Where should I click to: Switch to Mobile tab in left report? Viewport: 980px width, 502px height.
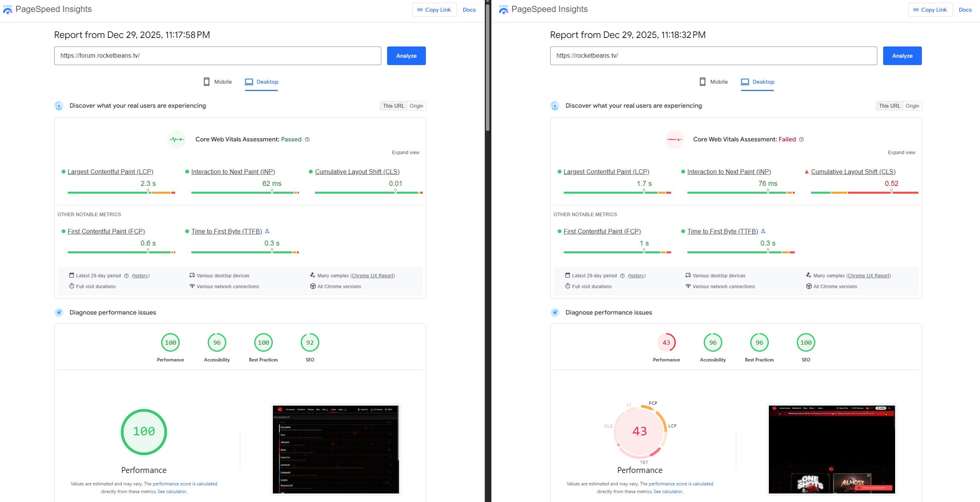(218, 82)
